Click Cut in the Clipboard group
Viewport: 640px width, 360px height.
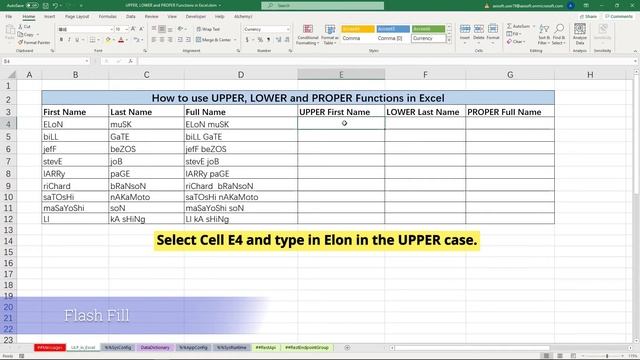coord(24,27)
